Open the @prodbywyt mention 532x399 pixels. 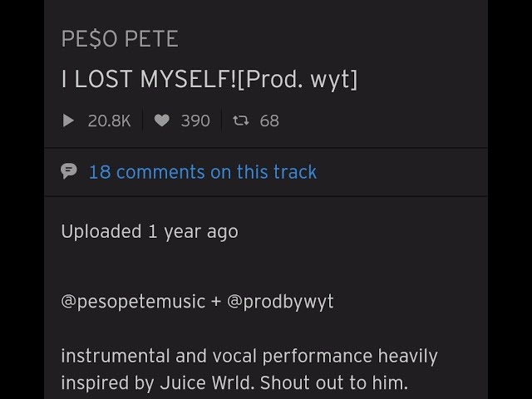(280, 301)
